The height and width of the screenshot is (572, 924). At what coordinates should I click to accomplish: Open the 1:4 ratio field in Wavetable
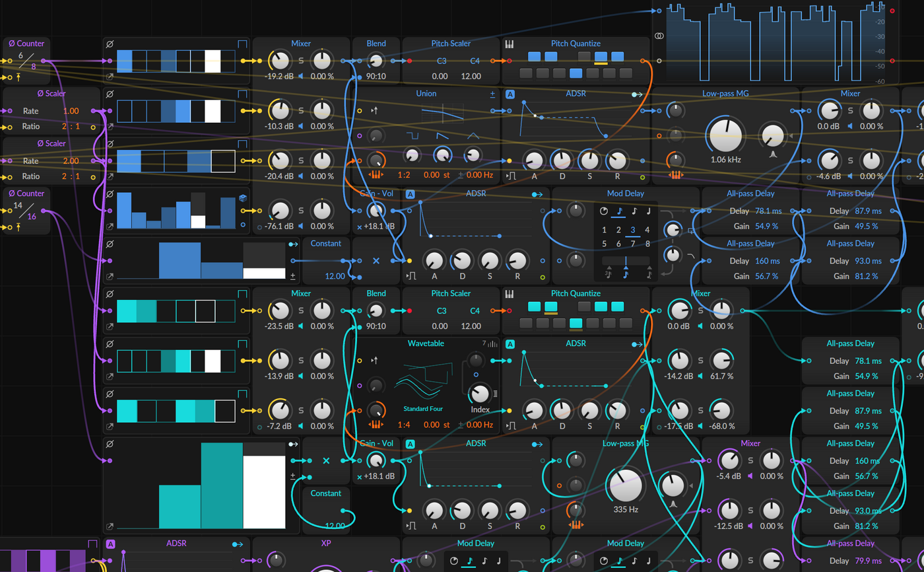pos(405,425)
